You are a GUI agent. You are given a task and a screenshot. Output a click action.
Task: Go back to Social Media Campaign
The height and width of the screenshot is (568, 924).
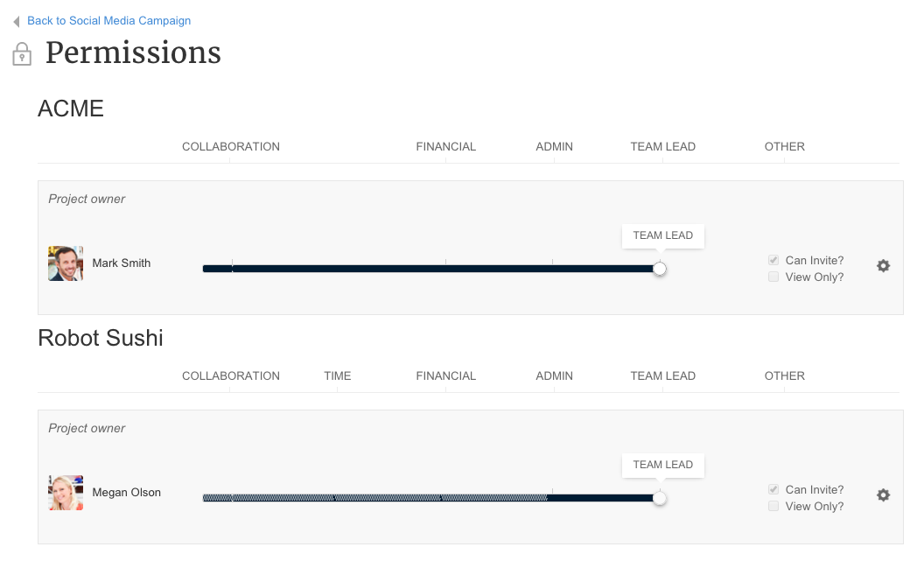tap(108, 21)
